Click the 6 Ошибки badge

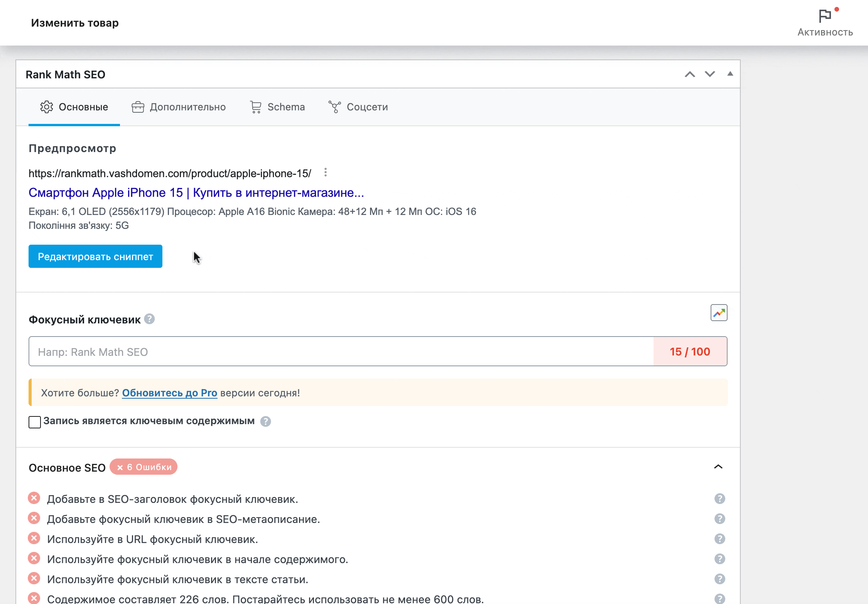144,467
